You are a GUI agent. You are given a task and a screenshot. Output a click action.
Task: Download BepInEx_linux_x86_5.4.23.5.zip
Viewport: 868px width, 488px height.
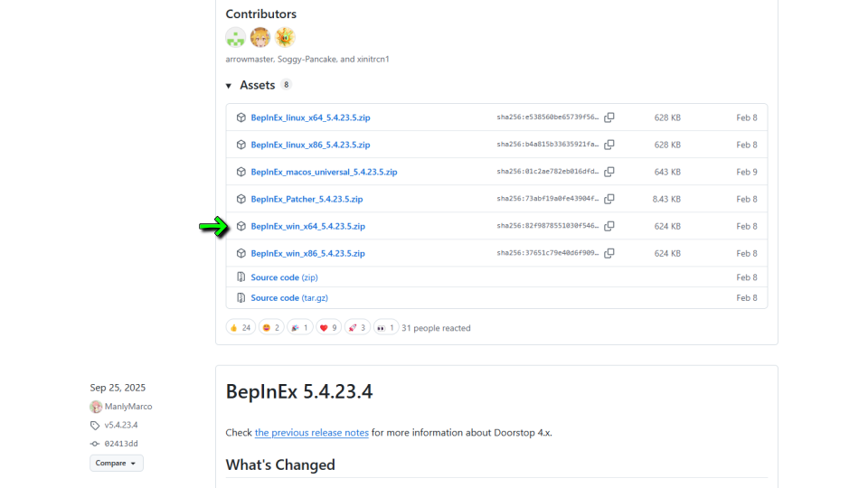tap(310, 145)
